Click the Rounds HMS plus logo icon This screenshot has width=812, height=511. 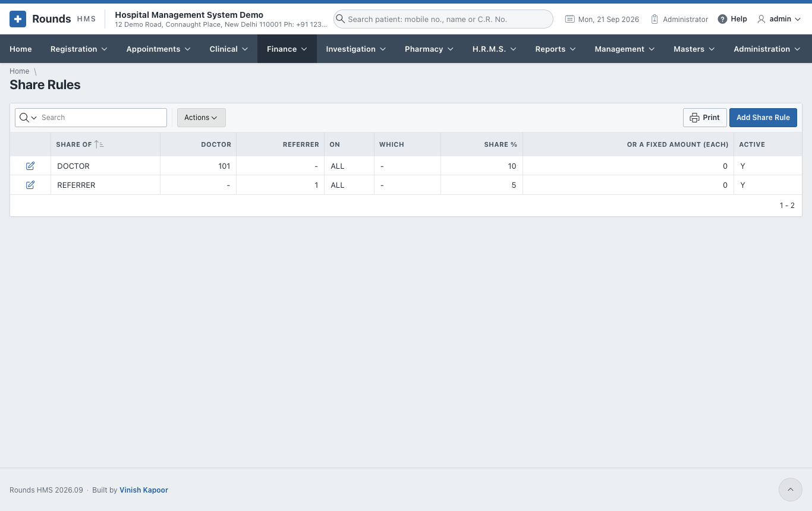click(x=18, y=19)
